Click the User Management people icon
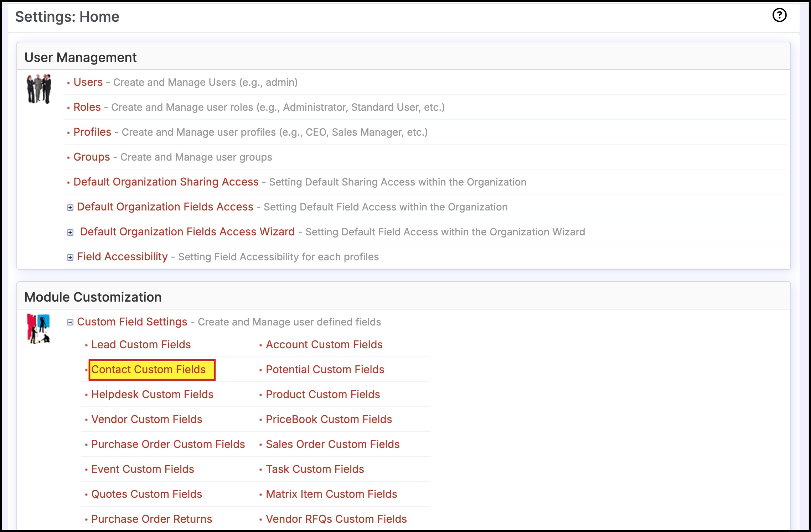The height and width of the screenshot is (532, 811). point(39,89)
